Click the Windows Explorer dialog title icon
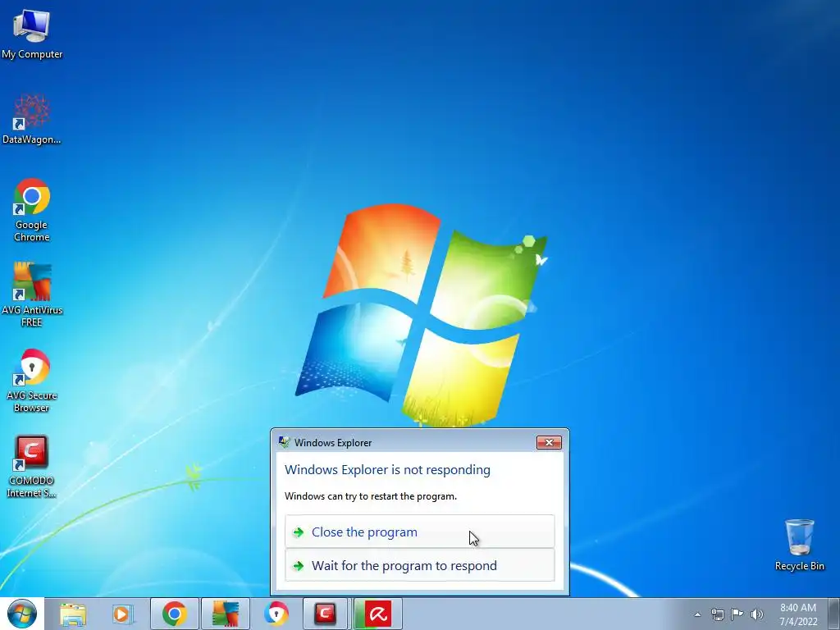The image size is (840, 630). (x=284, y=442)
